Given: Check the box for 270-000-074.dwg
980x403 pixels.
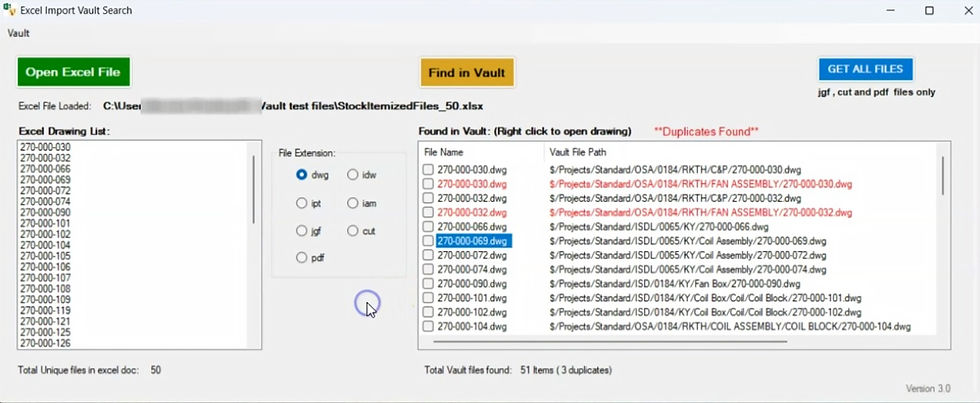Looking at the screenshot, I should 428,269.
